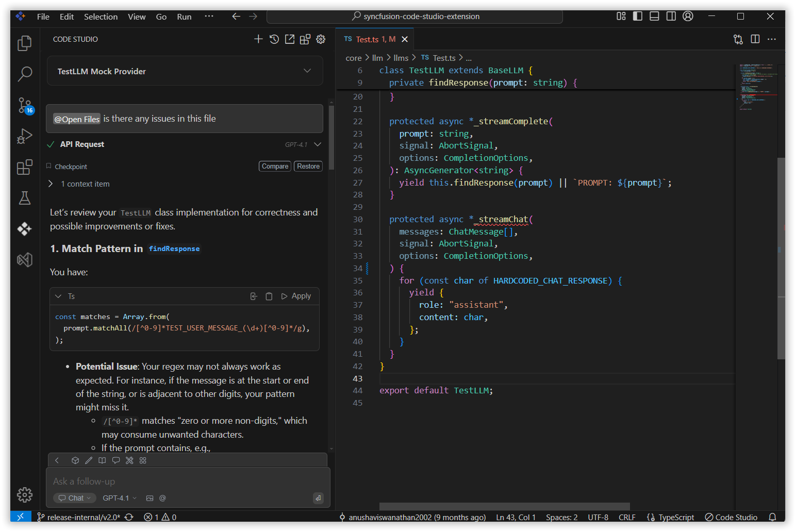796x532 pixels.
Task: Insert @ context mention in chat input
Action: (162, 498)
